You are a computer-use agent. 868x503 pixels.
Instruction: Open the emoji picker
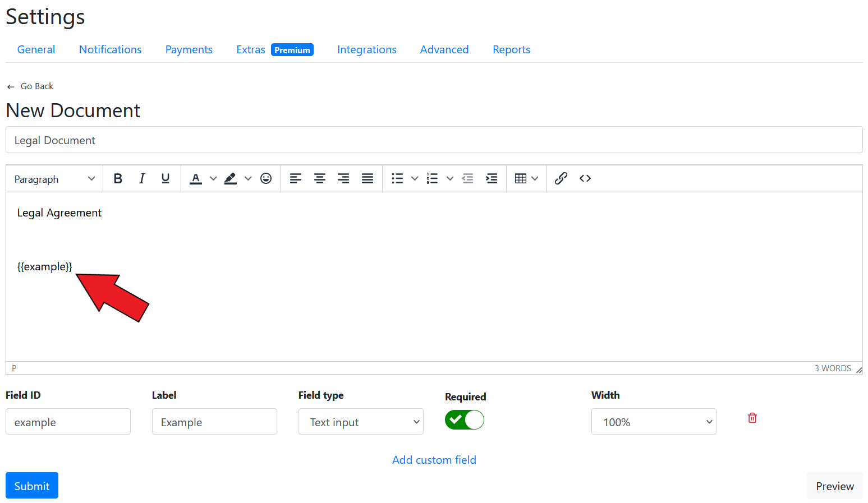point(266,178)
